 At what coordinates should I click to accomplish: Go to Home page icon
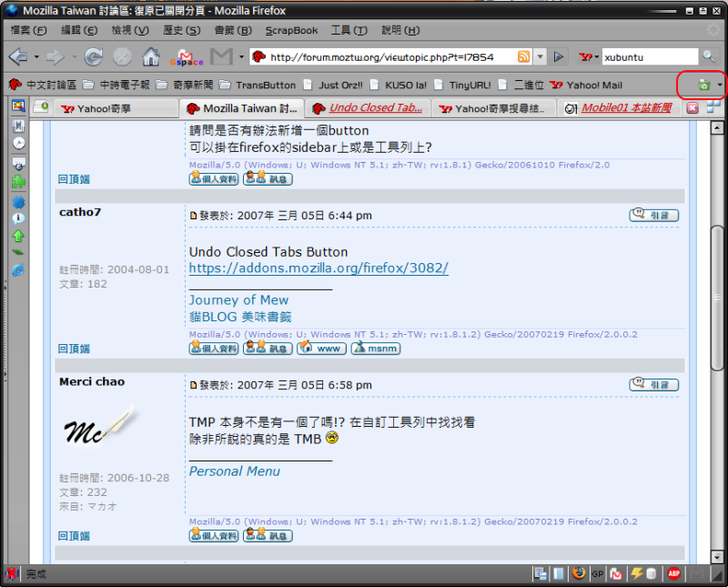(151, 57)
